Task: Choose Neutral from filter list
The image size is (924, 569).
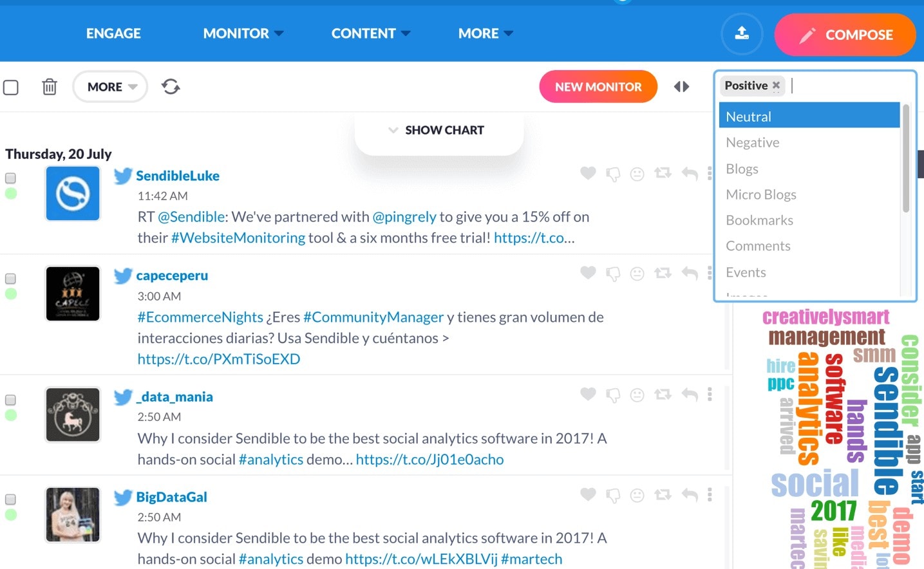Action: 809,117
